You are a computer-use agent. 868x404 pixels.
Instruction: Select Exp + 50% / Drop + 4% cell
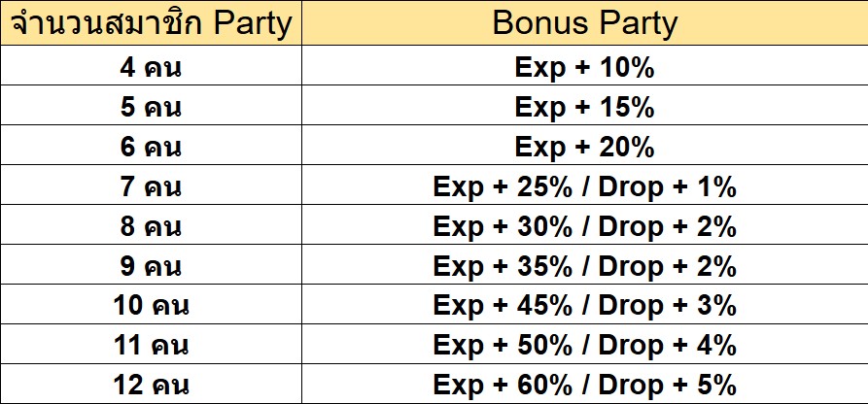coord(585,344)
